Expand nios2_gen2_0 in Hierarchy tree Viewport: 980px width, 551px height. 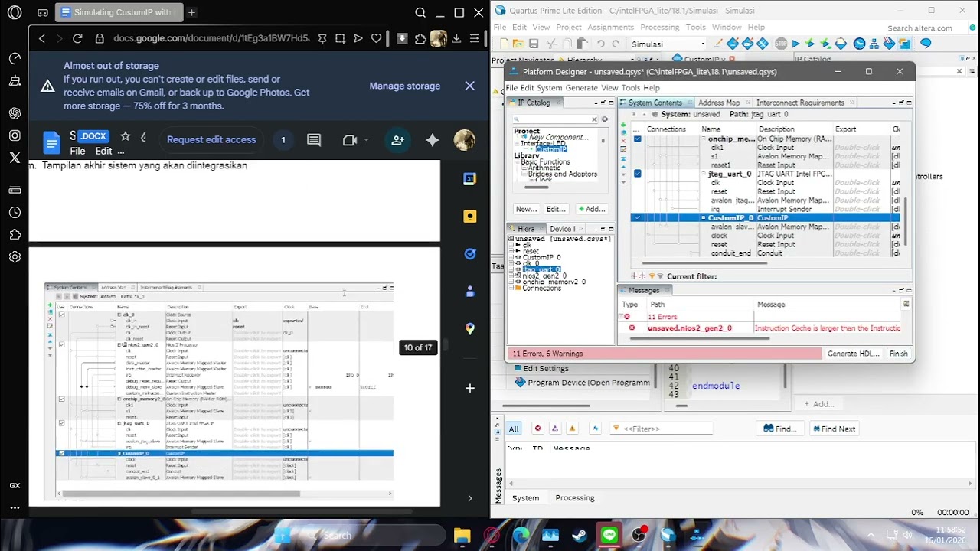coord(512,275)
